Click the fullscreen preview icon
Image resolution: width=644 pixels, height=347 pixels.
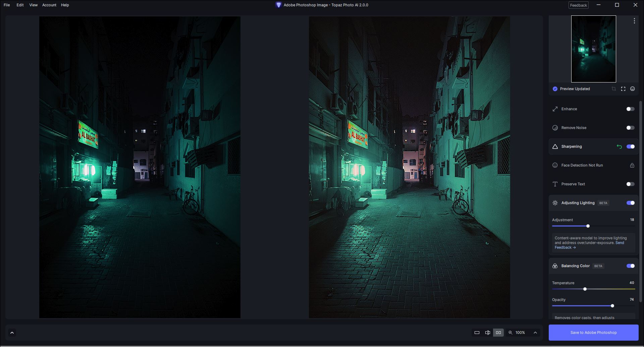click(x=623, y=89)
